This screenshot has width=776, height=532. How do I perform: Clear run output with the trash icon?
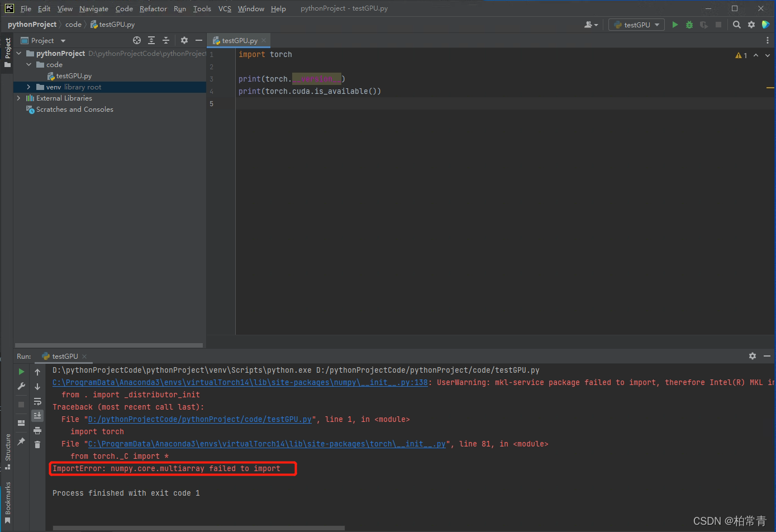[x=37, y=444]
